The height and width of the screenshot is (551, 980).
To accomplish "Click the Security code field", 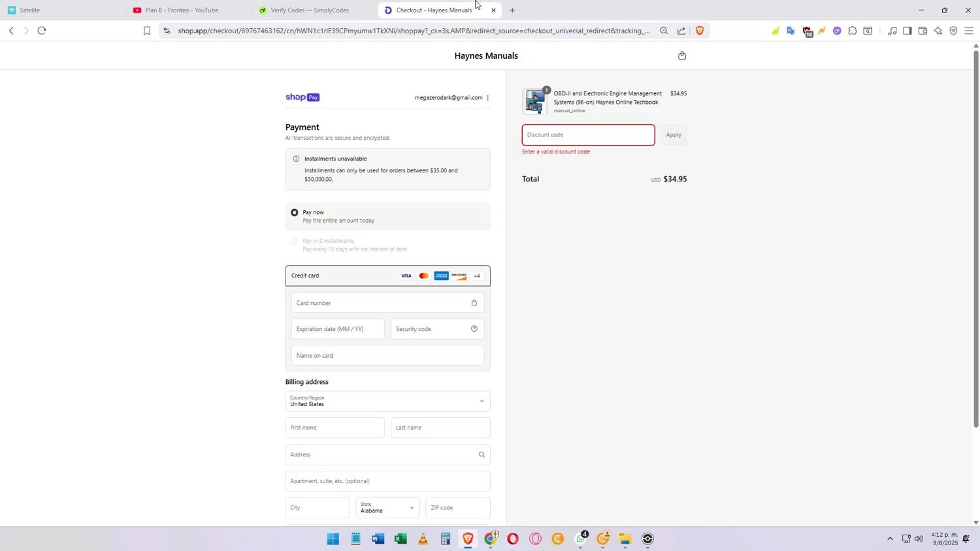I will point(437,329).
